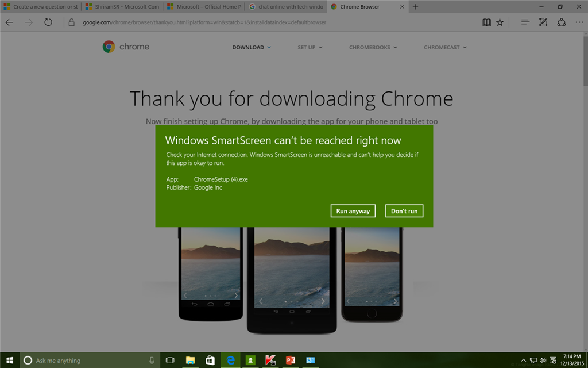Viewport: 588px width, 368px height.
Task: Open PowerPoint from the taskbar
Action: tap(291, 361)
